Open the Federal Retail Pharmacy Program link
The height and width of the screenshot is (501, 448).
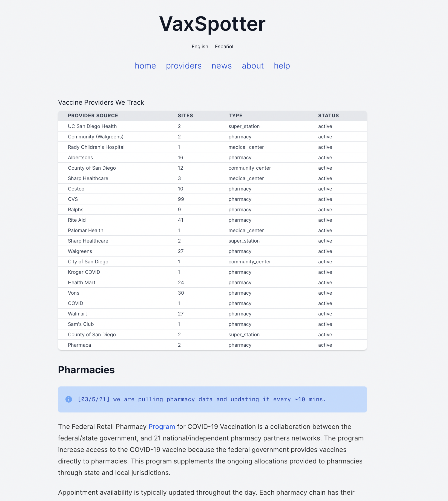[162, 426]
